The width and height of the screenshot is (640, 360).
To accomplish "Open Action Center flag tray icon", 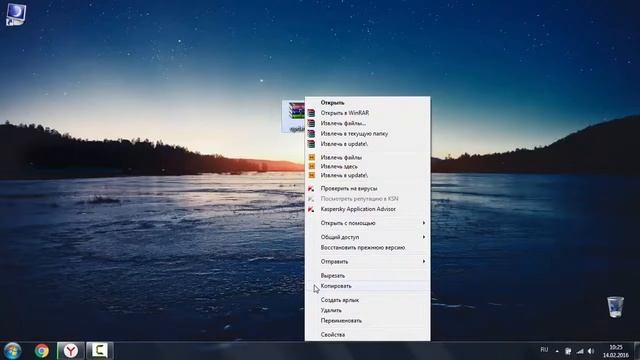I will pyautogui.click(x=568, y=351).
